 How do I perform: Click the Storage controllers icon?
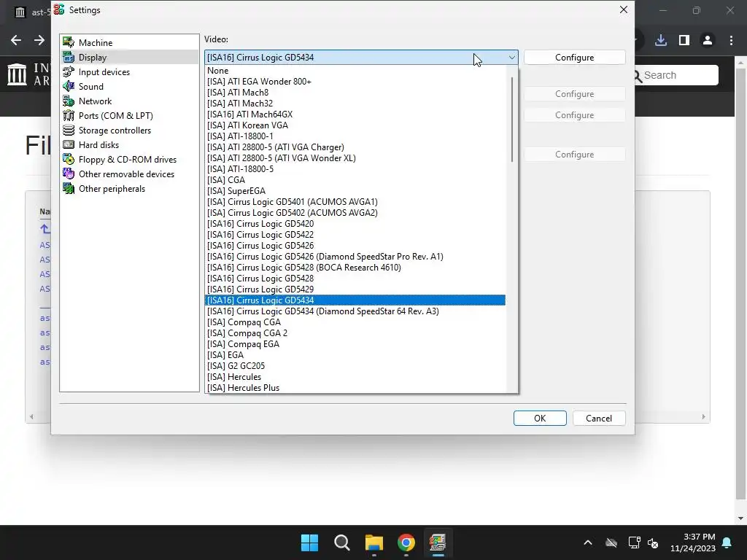click(69, 130)
